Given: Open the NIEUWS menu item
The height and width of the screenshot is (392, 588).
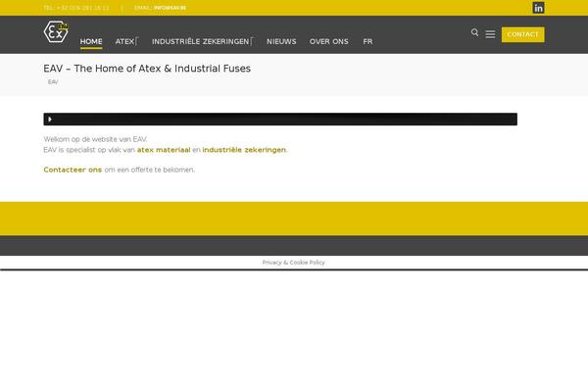Looking at the screenshot, I should pos(281,41).
